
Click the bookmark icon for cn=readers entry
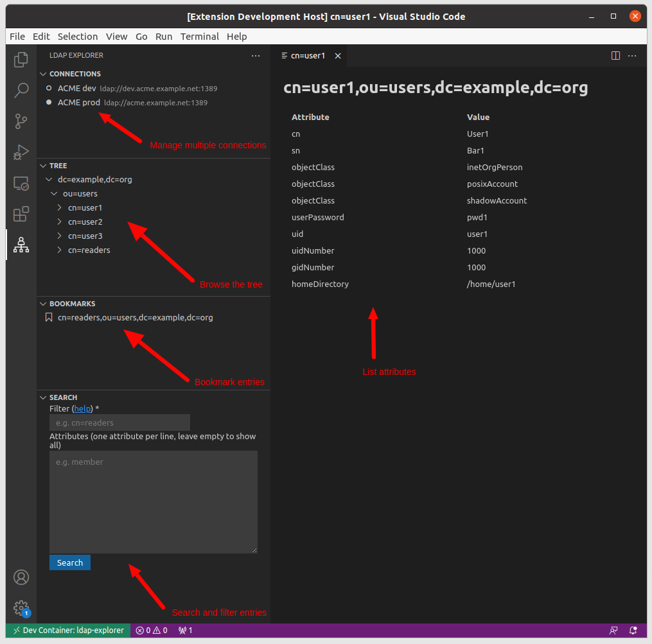point(49,318)
